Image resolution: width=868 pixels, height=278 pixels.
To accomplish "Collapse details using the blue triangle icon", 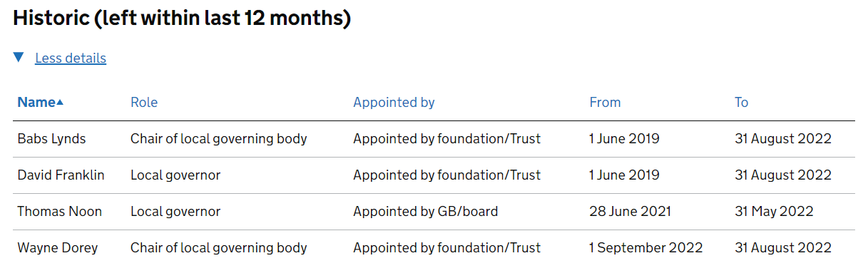I will pyautogui.click(x=19, y=58).
